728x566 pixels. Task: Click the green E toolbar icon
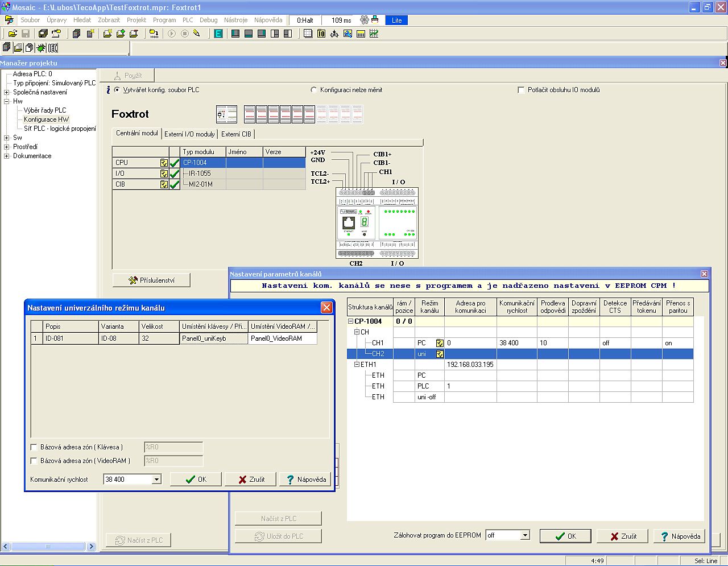point(218,34)
